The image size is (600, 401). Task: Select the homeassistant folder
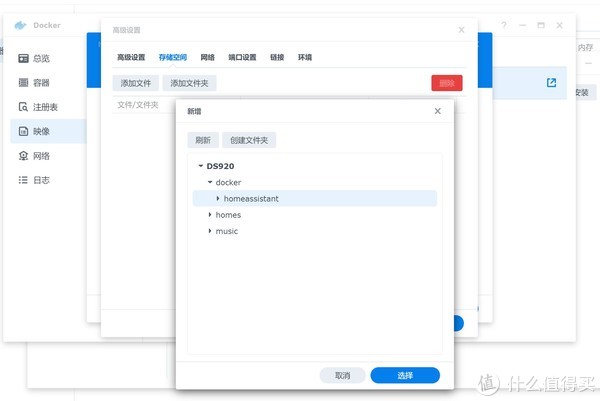tap(315, 198)
